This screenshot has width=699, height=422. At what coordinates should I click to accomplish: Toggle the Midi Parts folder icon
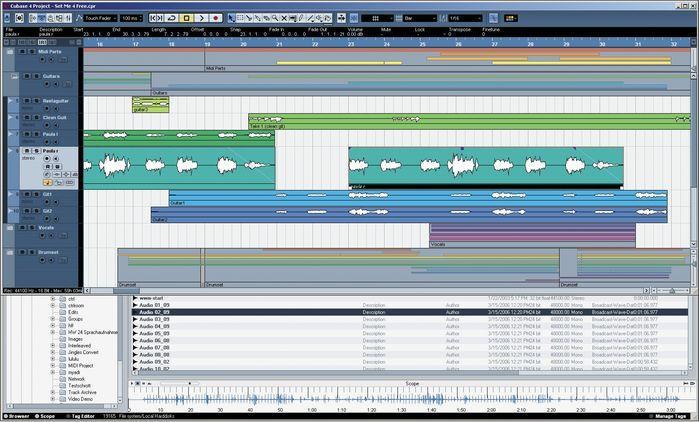[10, 52]
